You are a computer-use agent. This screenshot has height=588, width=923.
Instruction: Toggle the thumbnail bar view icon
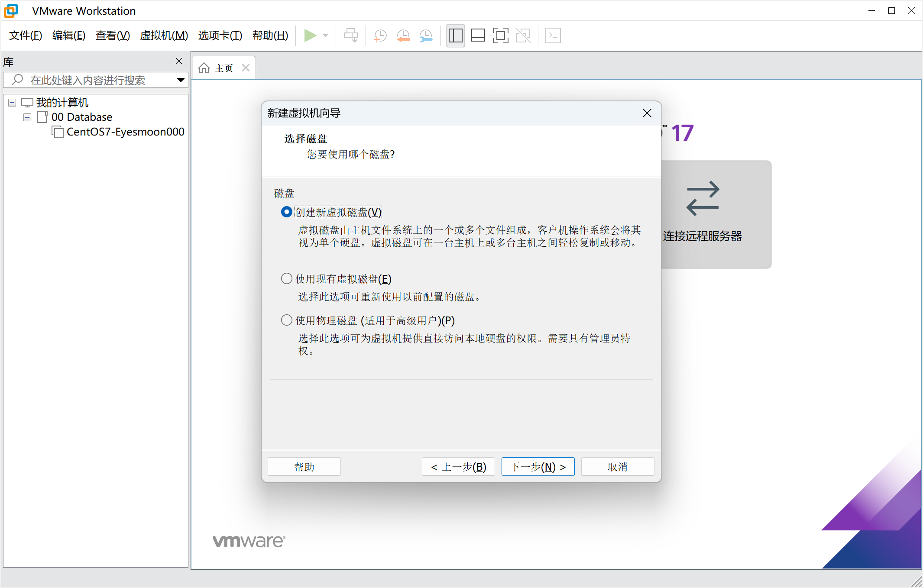coord(478,36)
